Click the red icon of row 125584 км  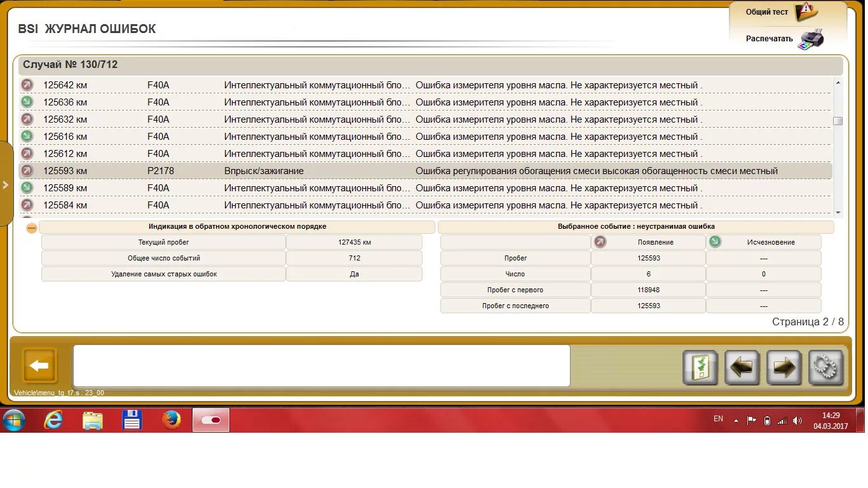coord(27,205)
